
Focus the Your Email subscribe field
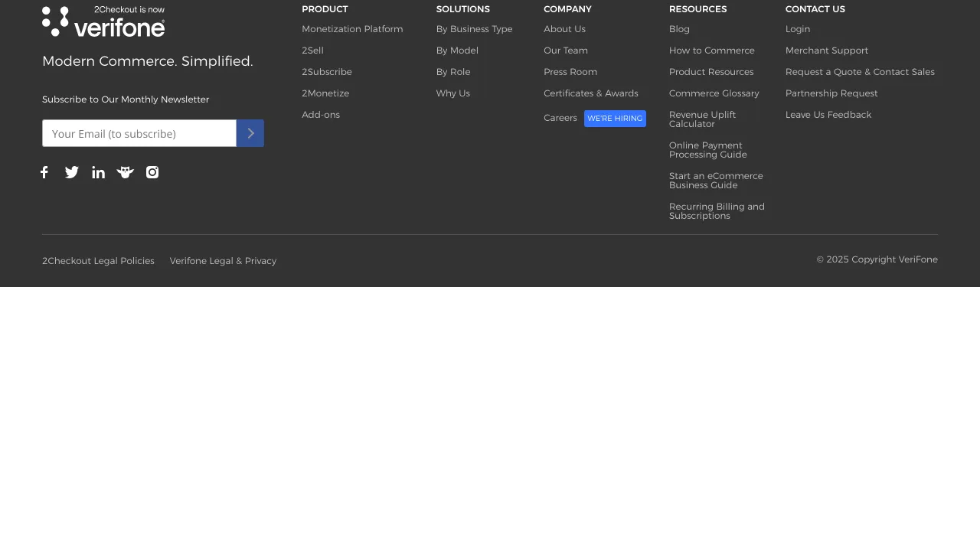(139, 133)
